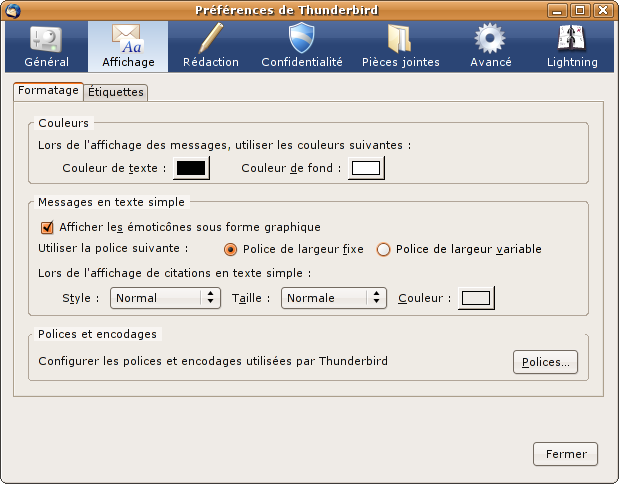Open the Général preferences pane
This screenshot has height=484, width=619.
pos(47,47)
